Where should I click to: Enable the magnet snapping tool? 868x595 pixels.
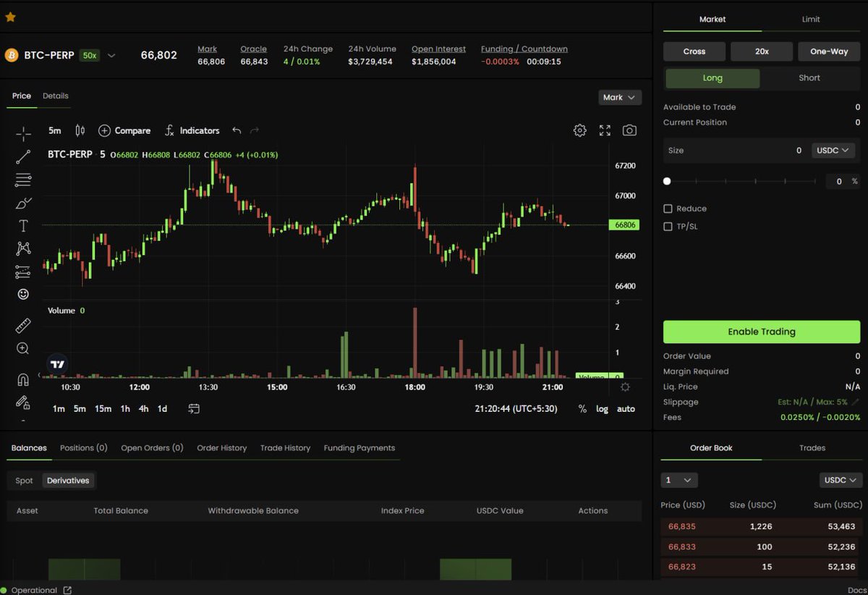[22, 379]
